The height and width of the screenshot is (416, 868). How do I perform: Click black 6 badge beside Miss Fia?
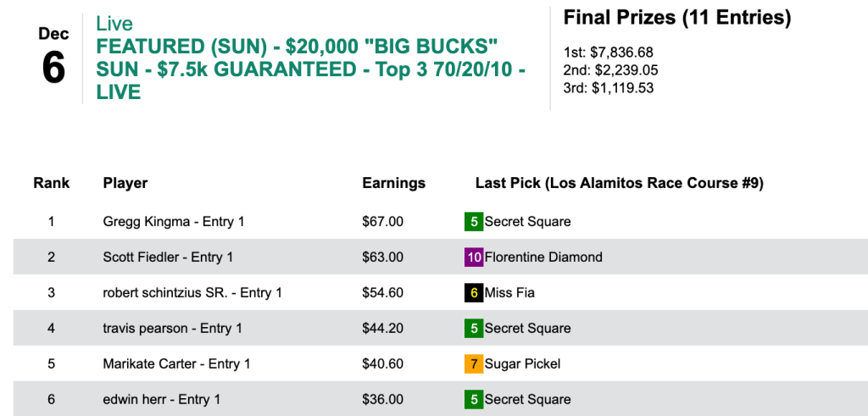pyautogui.click(x=473, y=293)
